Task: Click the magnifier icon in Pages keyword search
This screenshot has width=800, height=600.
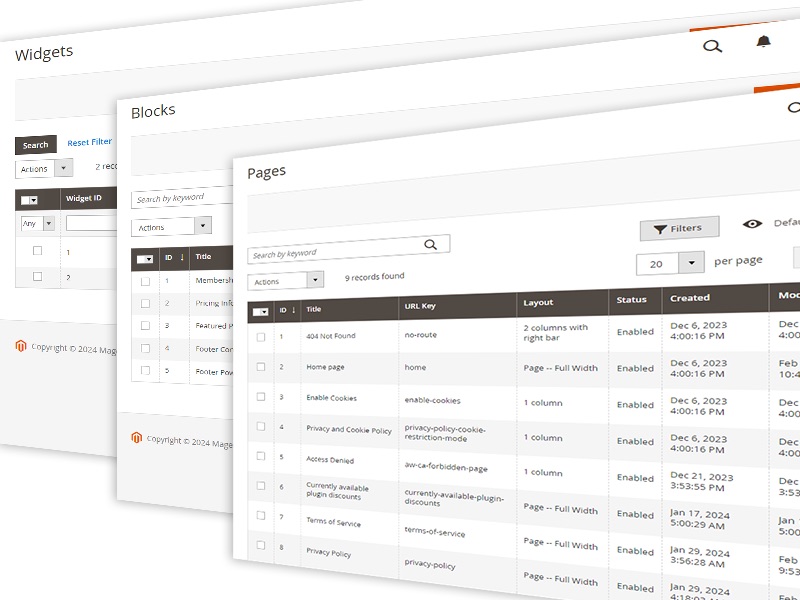Action: (x=431, y=244)
